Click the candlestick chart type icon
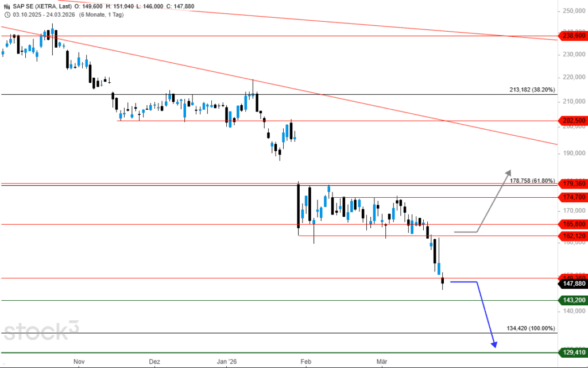Viewport: 588px width, 368px height. tap(6, 6)
